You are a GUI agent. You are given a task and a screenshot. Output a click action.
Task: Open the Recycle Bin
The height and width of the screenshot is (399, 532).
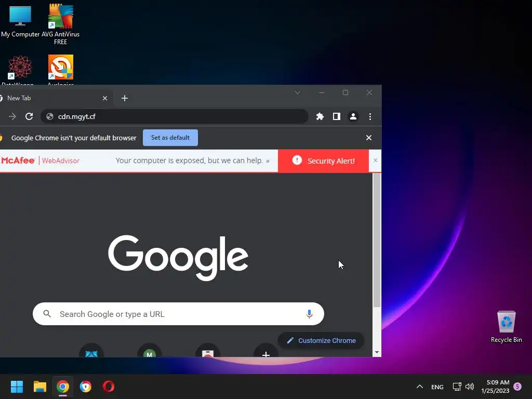coord(506,326)
